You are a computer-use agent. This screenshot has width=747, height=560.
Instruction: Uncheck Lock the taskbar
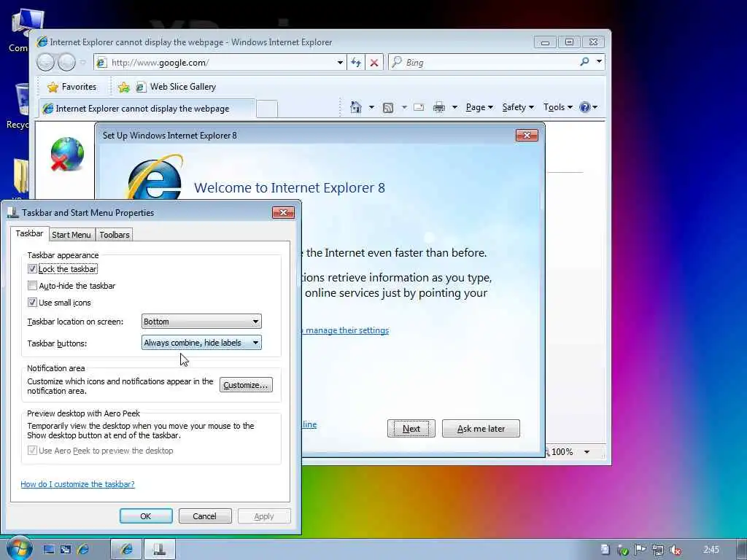(x=32, y=269)
